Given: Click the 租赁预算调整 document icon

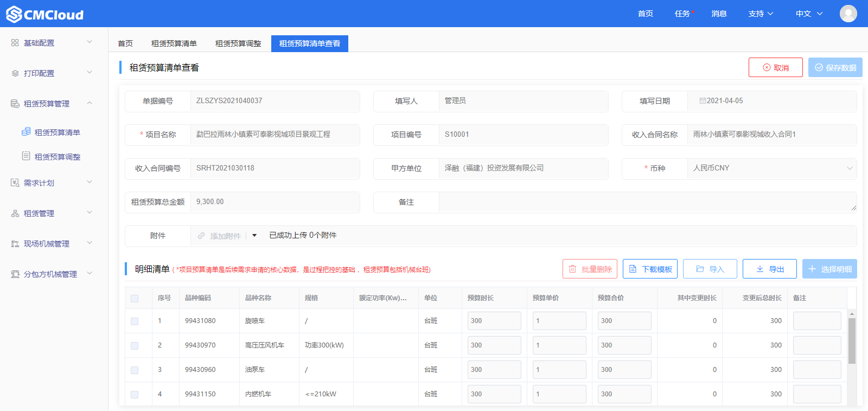Looking at the screenshot, I should 26,156.
